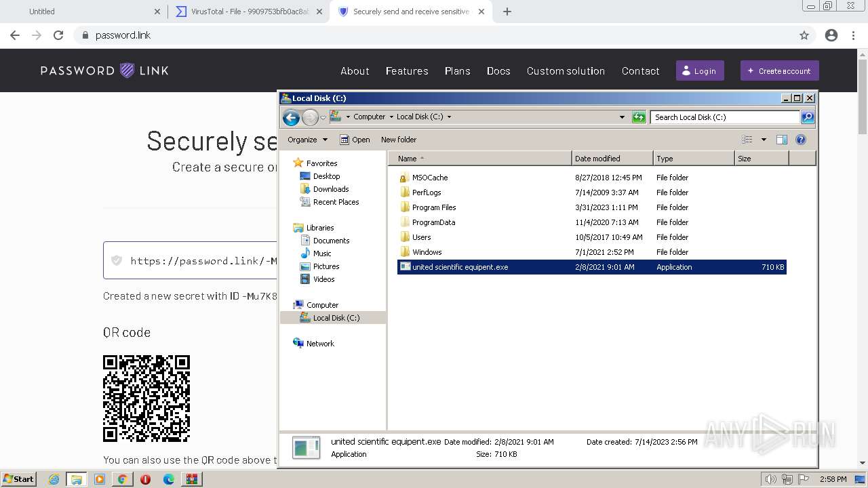Click the Explorer help question mark icon
Viewport: 868px width, 488px height.
click(801, 140)
